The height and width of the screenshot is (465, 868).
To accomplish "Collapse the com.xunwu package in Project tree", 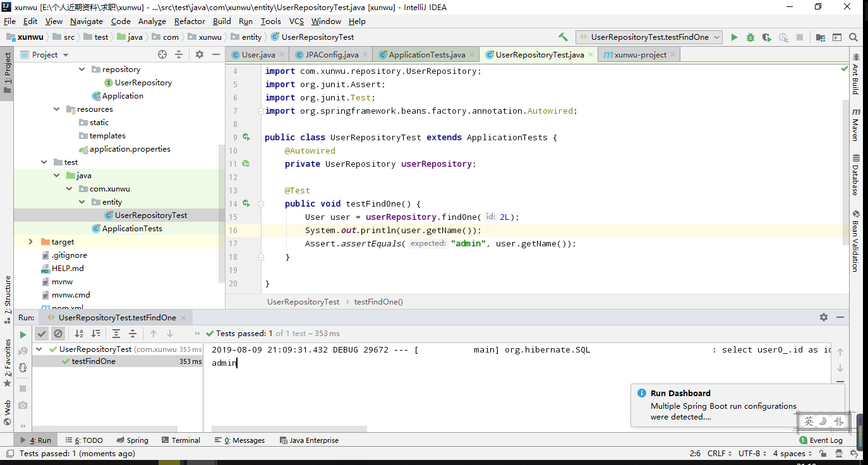I will [69, 188].
